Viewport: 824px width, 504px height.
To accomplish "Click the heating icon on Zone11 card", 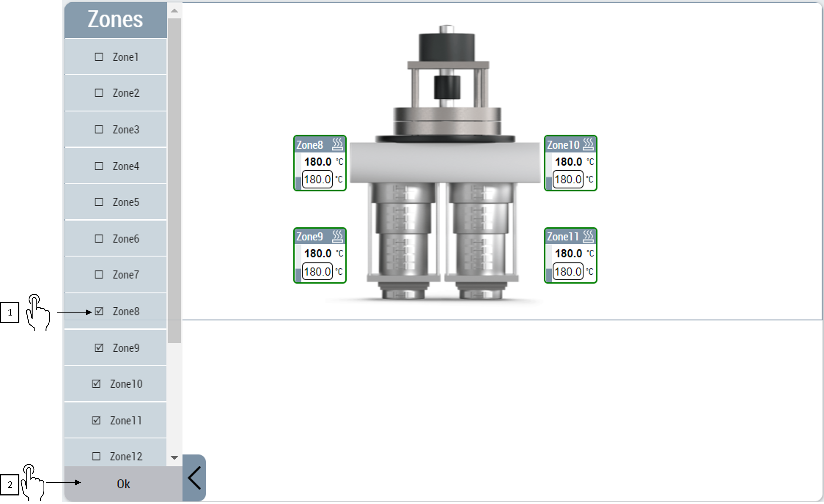I will pyautogui.click(x=588, y=236).
